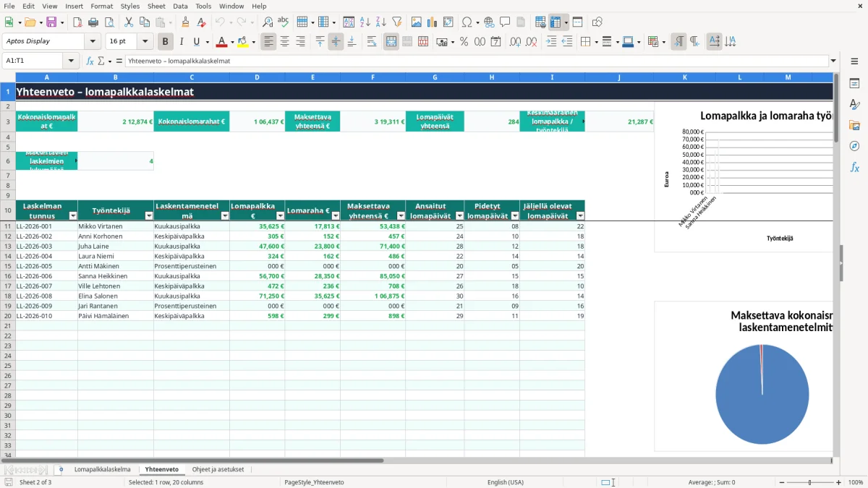Toggle Bold formatting
This screenshot has height=488, width=868.
(x=165, y=42)
